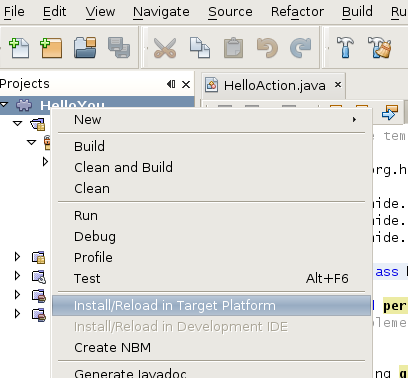Collapse the first child folder under HelloYou
The height and width of the screenshot is (378, 408).
[17, 124]
